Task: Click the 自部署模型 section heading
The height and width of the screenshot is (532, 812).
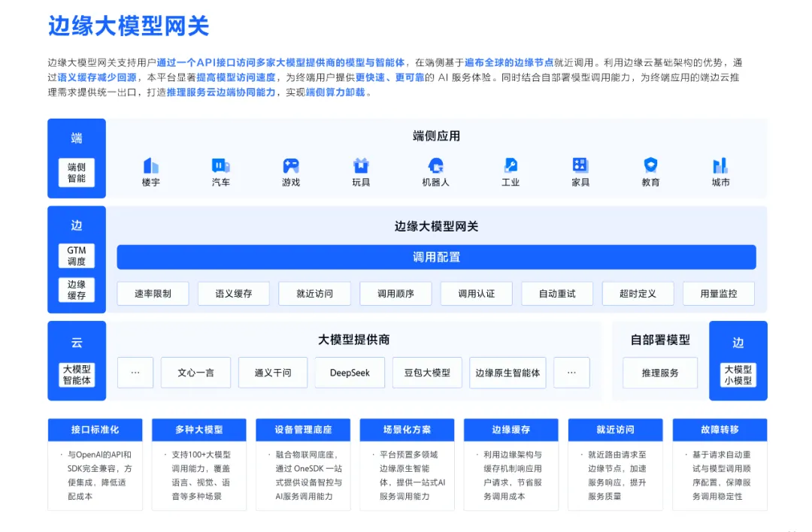Action: tap(660, 340)
